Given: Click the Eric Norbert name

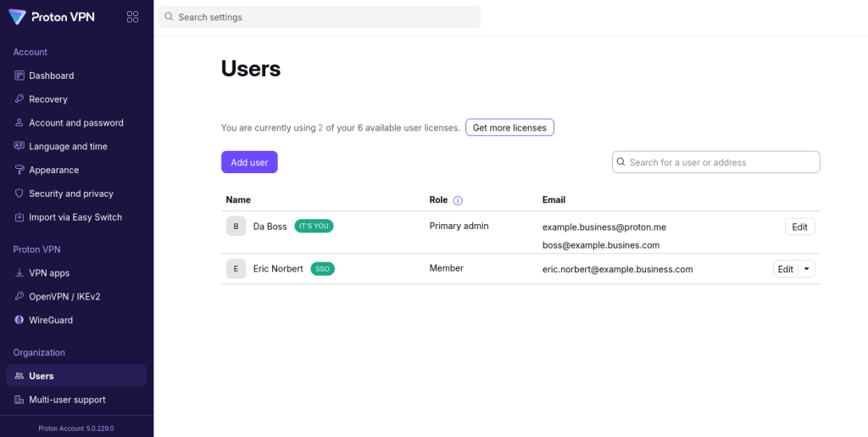Looking at the screenshot, I should [278, 269].
